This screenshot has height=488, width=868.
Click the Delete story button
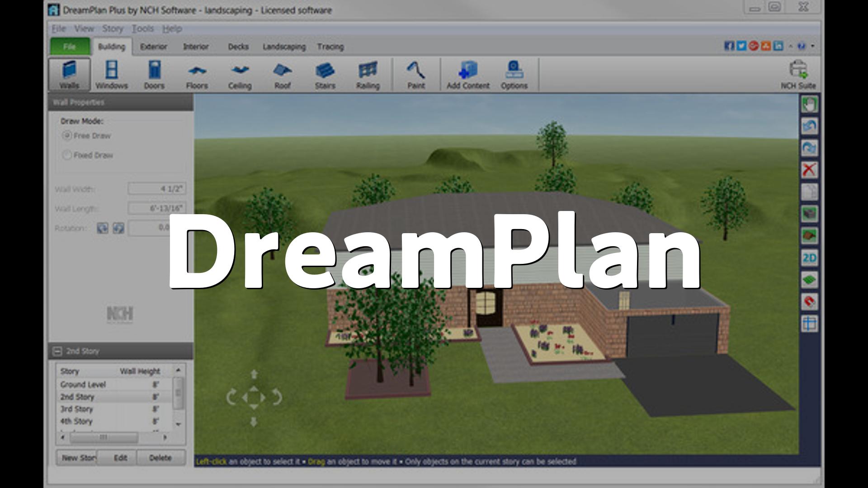[160, 458]
